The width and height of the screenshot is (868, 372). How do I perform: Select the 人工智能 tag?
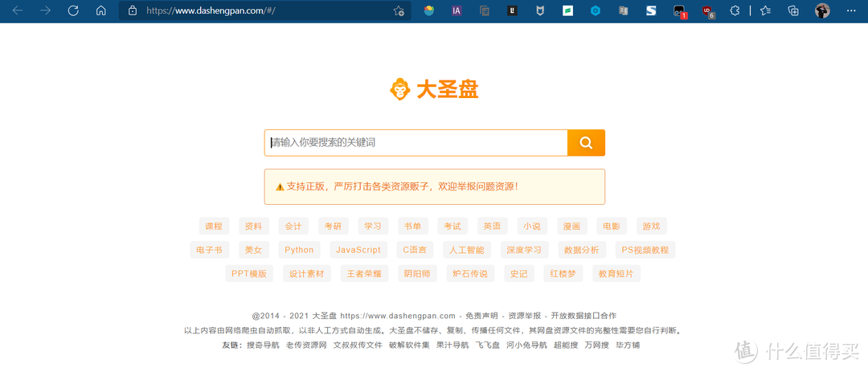pyautogui.click(x=467, y=250)
